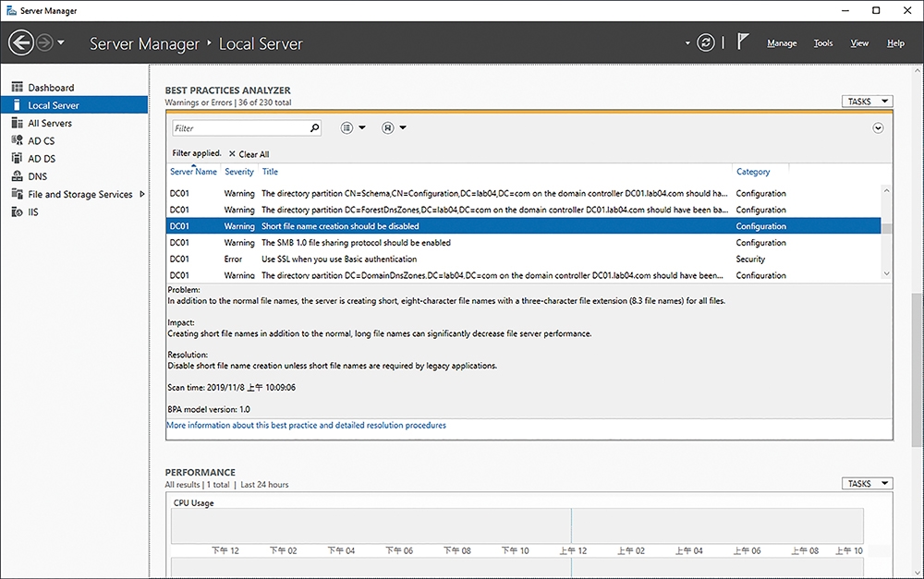Select the CN=Schema directory partition warning row
Screen dimensions: 924x579
click(523, 193)
